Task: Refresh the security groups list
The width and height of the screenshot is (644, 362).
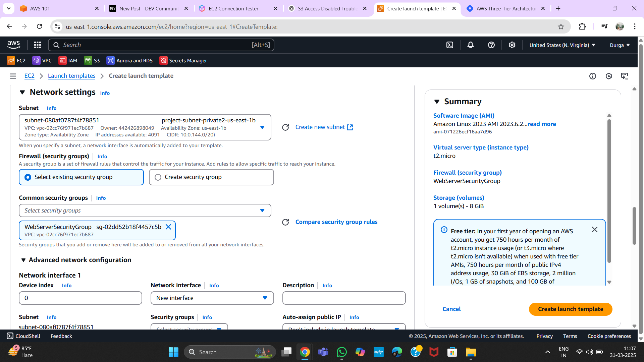Action: click(285, 222)
